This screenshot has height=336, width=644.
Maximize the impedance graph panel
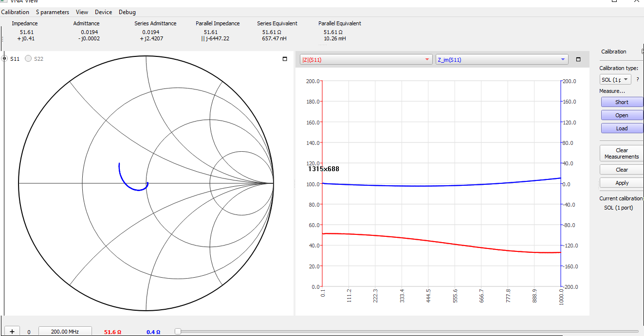578,60
